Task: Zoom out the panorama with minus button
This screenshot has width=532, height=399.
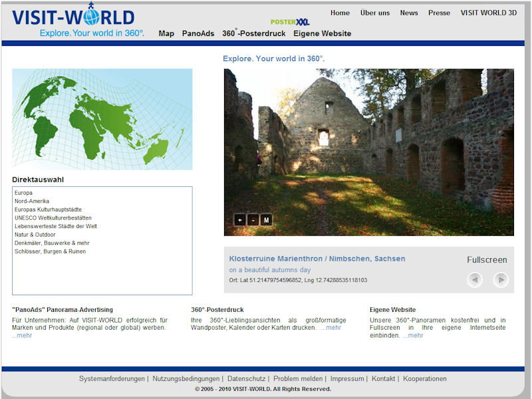Action: pos(253,220)
